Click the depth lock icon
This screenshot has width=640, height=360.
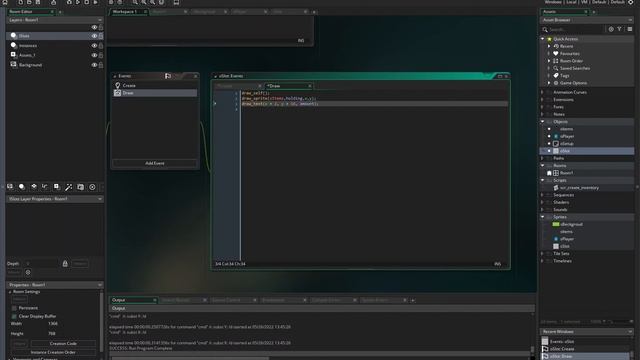pos(65,264)
